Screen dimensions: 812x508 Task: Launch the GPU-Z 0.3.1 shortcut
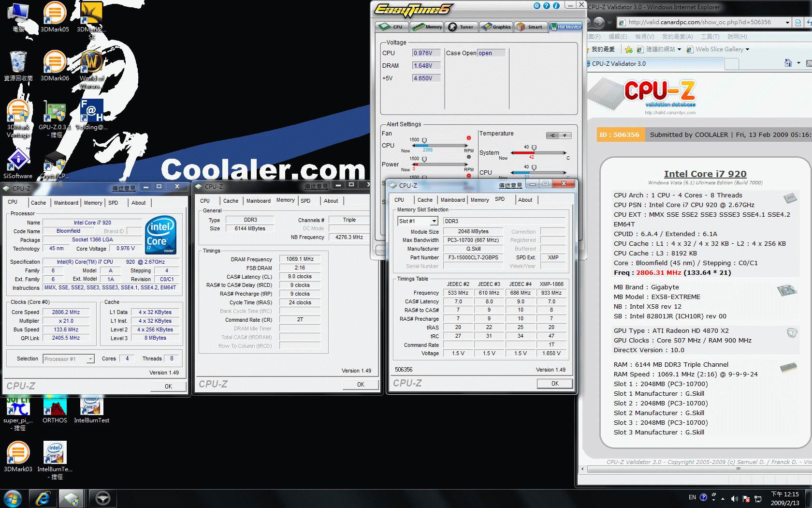(55, 118)
